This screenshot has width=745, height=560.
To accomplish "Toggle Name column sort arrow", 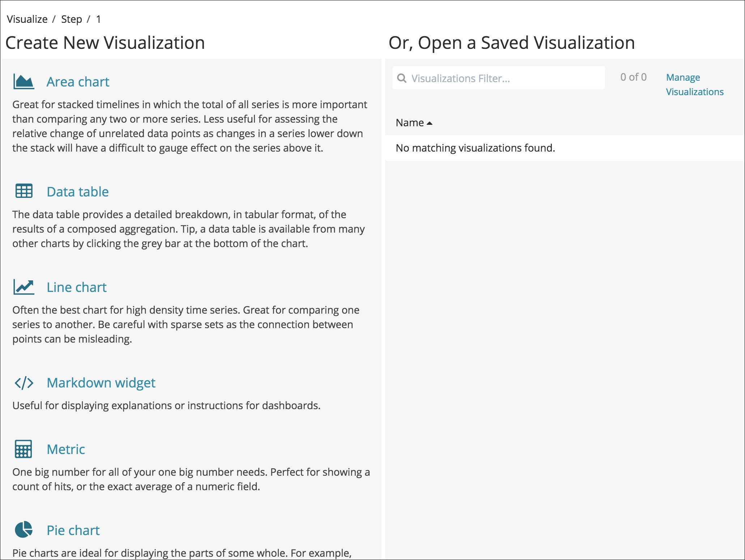I will click(x=430, y=123).
